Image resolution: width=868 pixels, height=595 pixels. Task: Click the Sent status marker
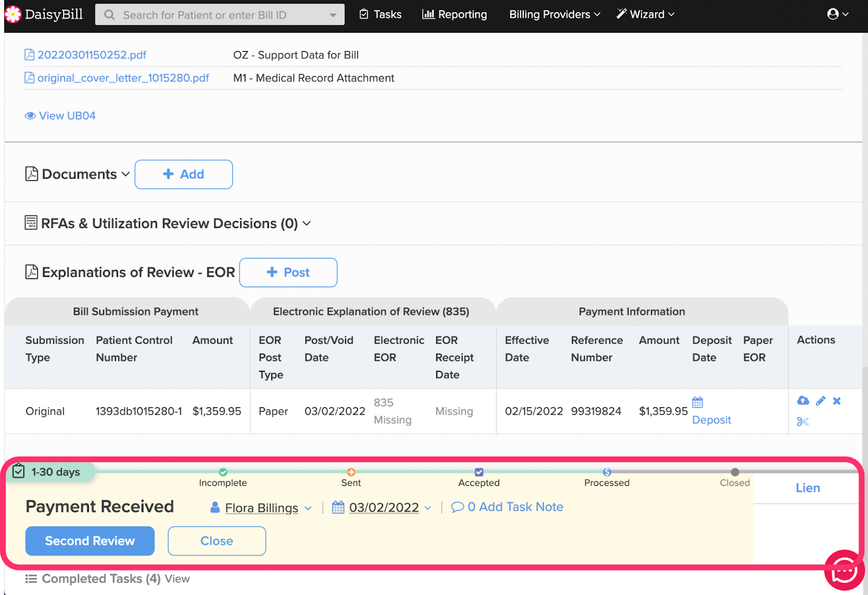coord(351,472)
